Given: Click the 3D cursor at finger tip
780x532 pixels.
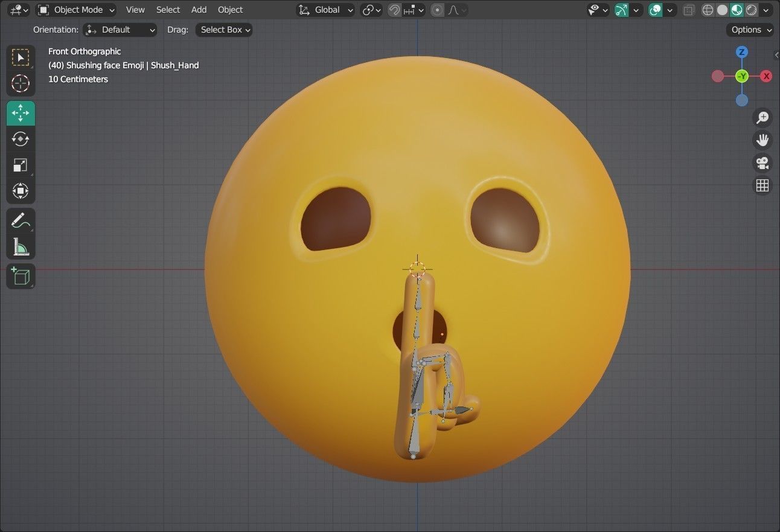Looking at the screenshot, I should click(417, 269).
